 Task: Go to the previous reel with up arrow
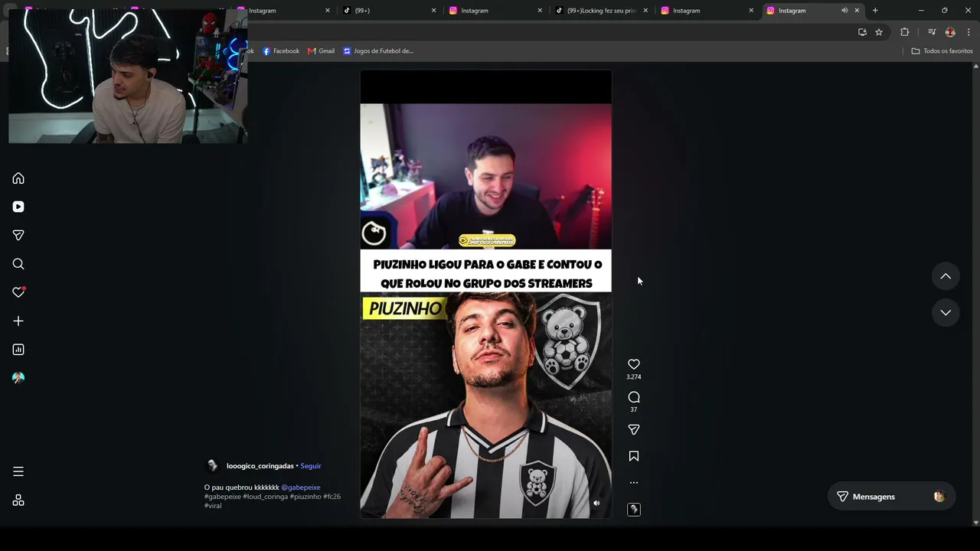946,276
